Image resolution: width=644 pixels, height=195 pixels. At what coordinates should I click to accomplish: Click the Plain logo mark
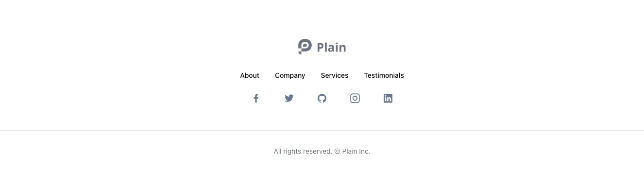[305, 47]
